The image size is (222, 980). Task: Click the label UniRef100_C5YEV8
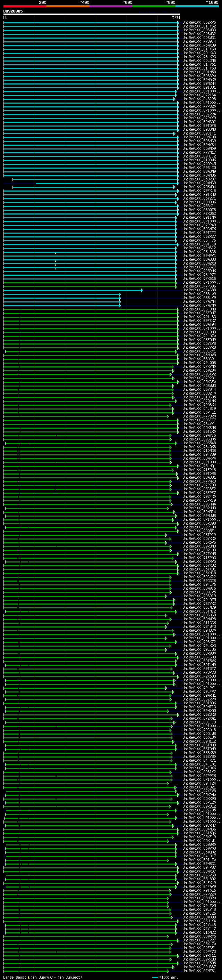point(199,343)
